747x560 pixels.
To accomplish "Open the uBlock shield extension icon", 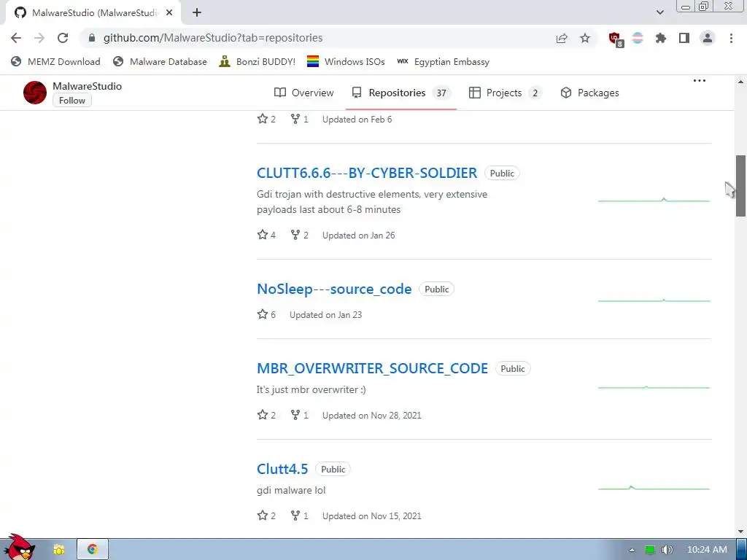I will click(616, 39).
